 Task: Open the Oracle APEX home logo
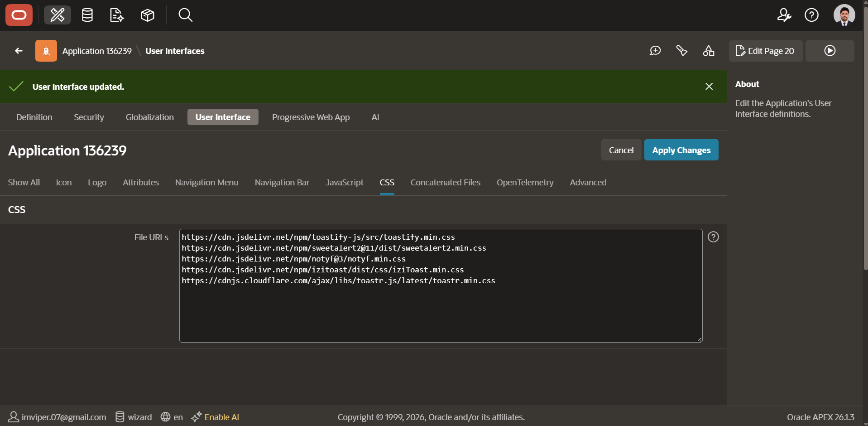tap(19, 15)
